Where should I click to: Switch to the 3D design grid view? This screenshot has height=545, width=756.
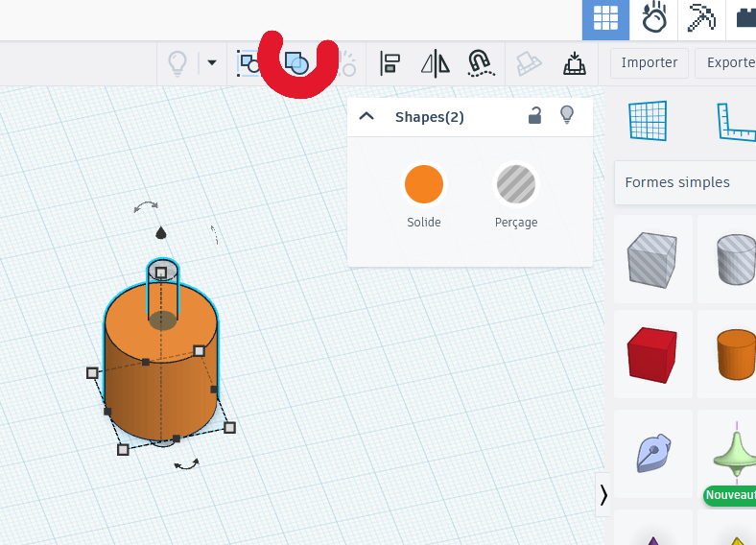605,19
